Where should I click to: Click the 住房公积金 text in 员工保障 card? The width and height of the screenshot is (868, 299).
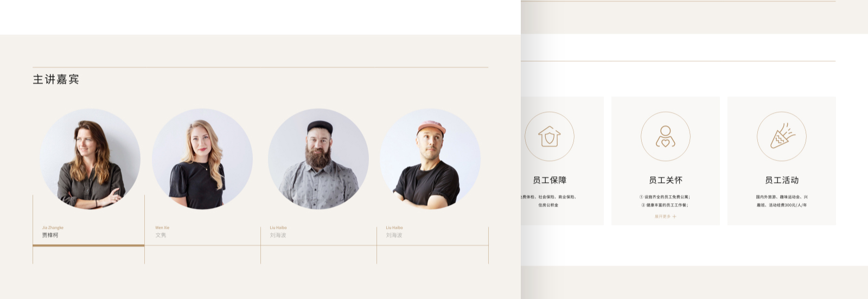pos(548,205)
